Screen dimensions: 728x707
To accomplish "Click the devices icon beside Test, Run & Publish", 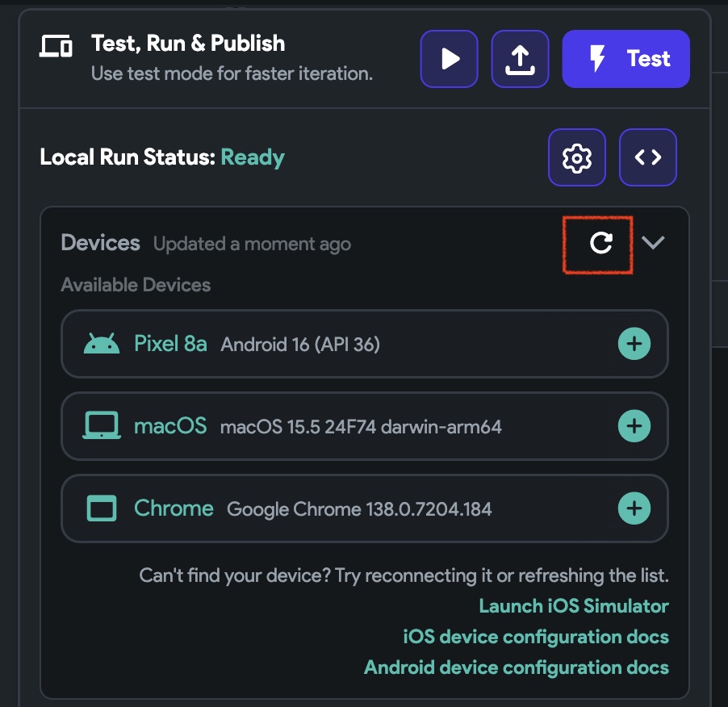I will 56,46.
